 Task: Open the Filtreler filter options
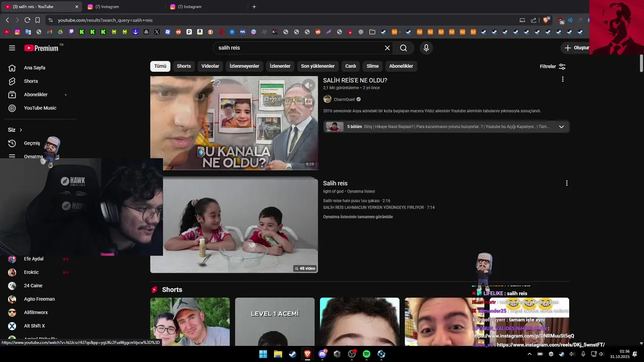(x=552, y=66)
